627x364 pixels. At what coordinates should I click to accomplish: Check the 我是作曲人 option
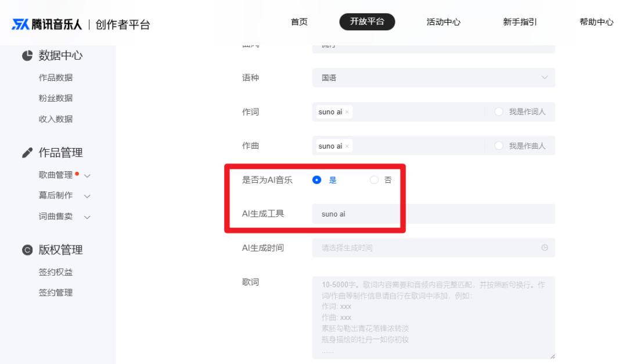[499, 146]
